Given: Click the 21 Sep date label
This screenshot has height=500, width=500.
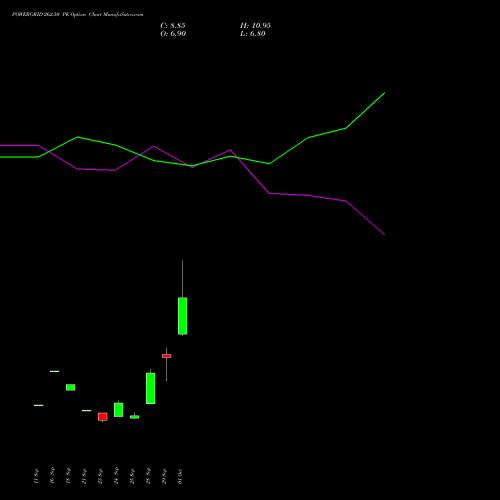Looking at the screenshot, I should (84, 476).
